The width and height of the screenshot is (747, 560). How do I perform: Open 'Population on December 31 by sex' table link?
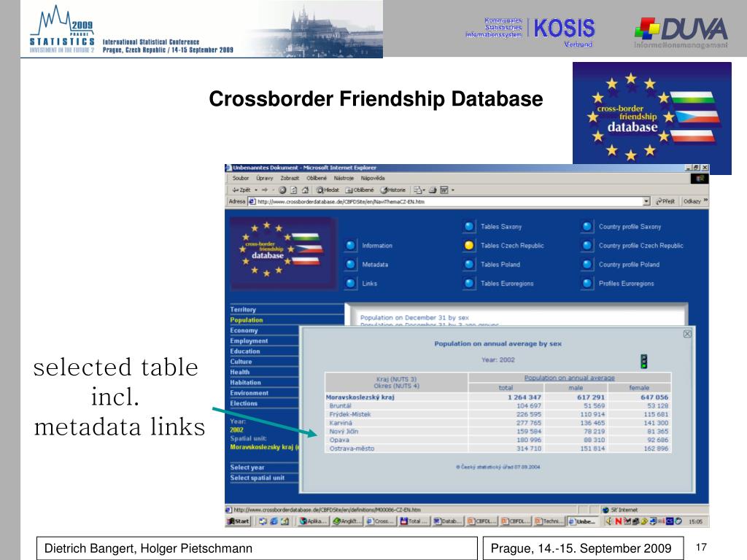[x=414, y=318]
